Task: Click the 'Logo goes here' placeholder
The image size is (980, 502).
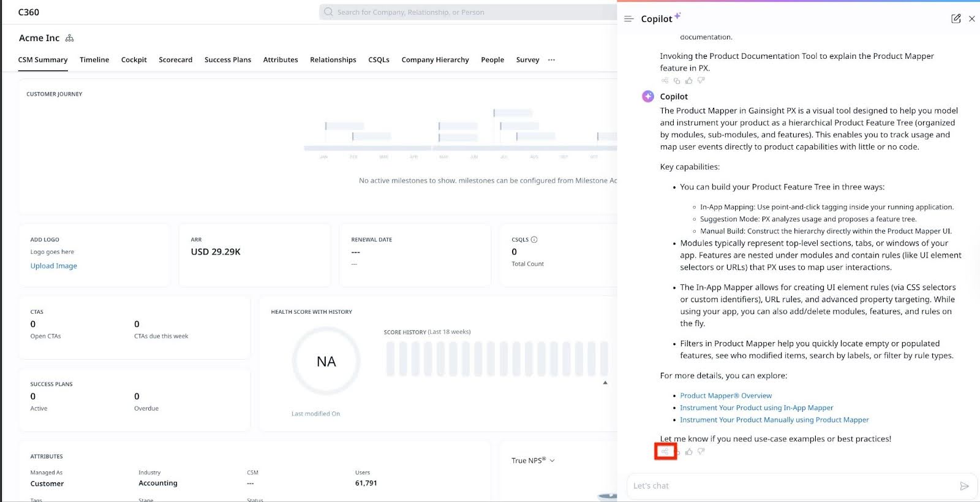Action: [52, 252]
